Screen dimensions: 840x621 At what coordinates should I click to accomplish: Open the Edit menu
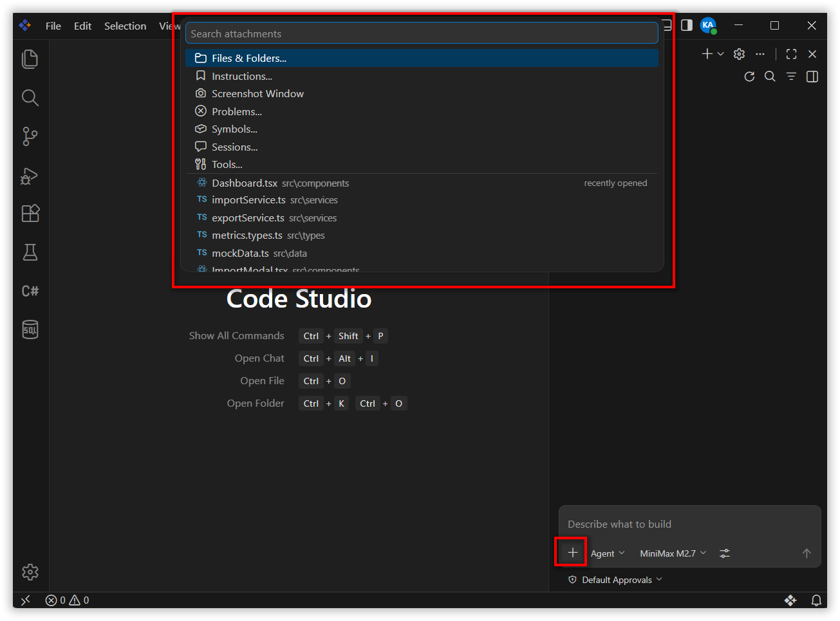click(82, 26)
